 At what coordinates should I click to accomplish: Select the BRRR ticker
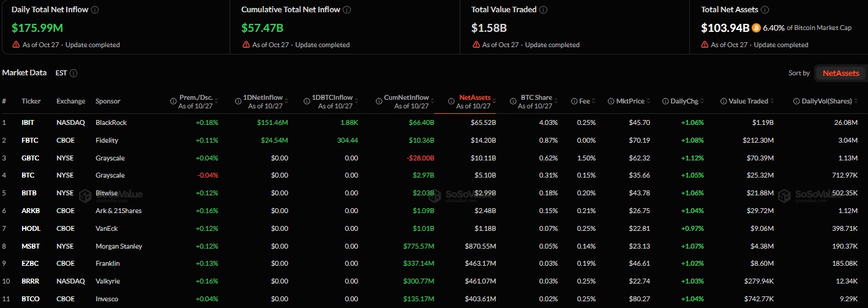30,282
